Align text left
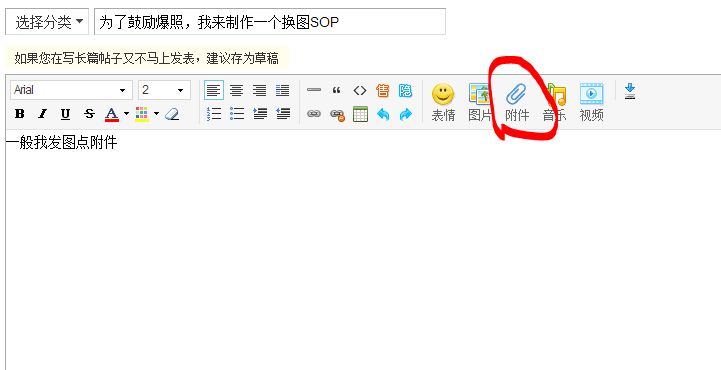Image resolution: width=721 pixels, height=370 pixels. point(214,91)
